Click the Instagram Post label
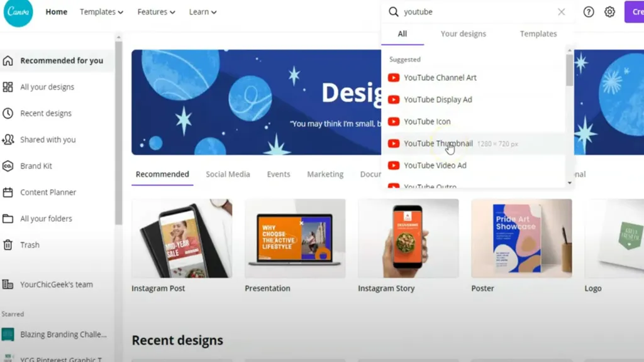The width and height of the screenshot is (644, 362). point(158,288)
